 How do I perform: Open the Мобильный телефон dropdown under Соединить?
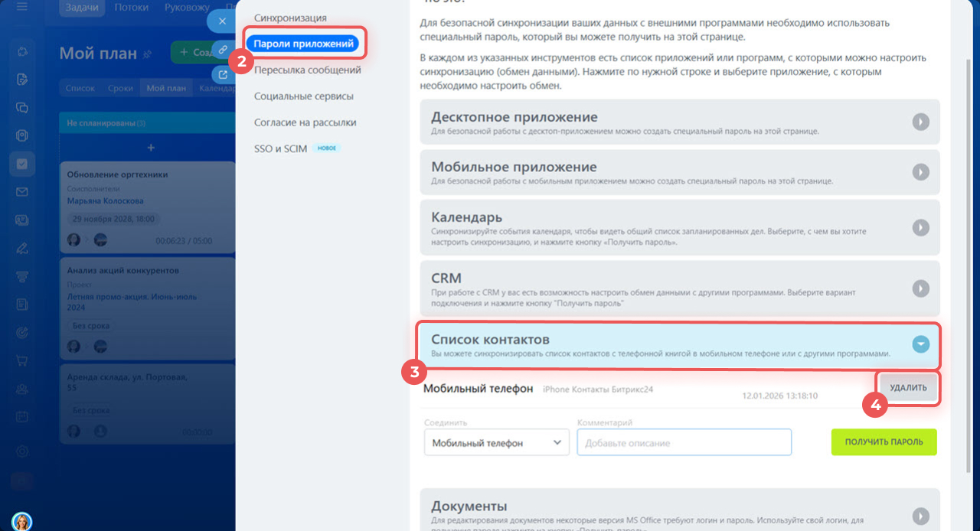[x=496, y=442]
